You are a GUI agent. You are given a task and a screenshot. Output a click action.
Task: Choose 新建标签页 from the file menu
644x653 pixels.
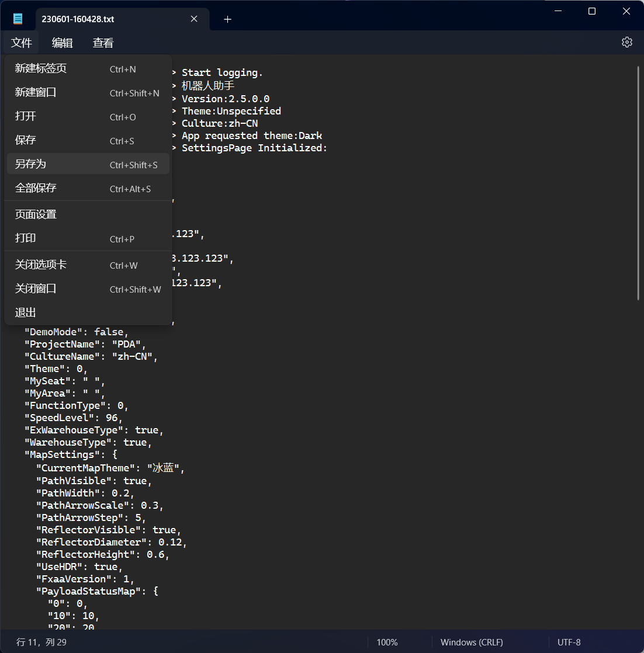[88, 68]
